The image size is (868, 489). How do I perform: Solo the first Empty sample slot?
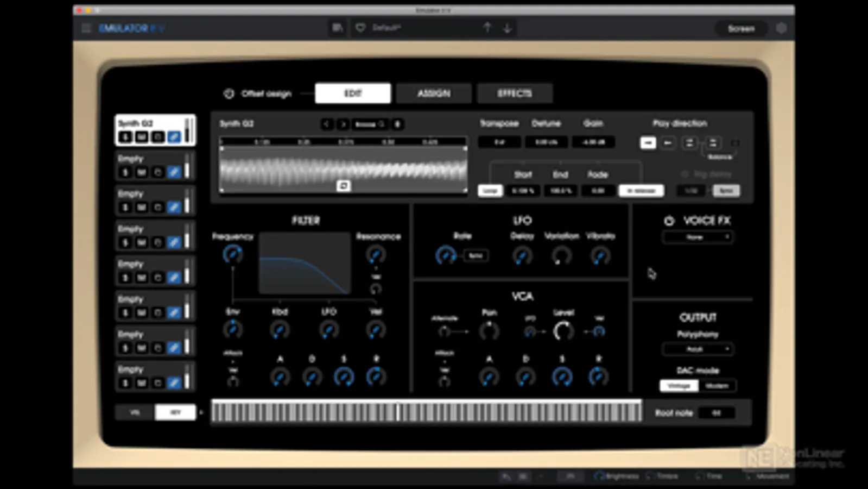pyautogui.click(x=125, y=172)
